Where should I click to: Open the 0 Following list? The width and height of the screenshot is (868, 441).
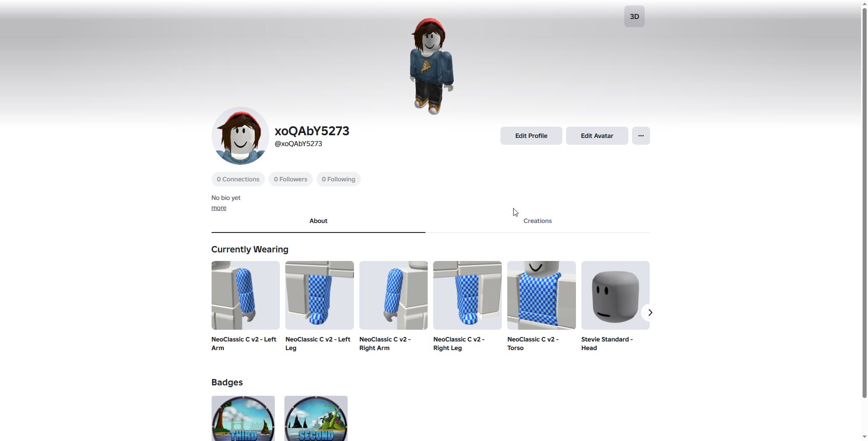338,179
